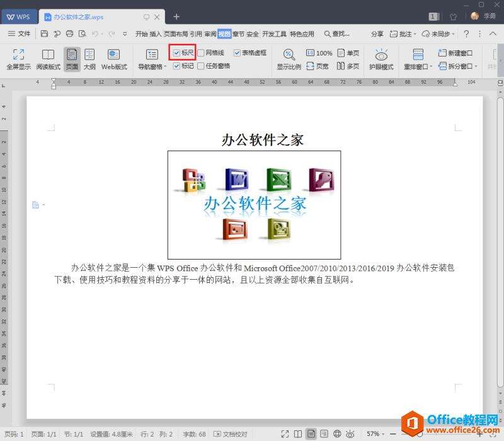Add a new document tab with plus
This screenshot has height=441, width=504.
point(176,17)
